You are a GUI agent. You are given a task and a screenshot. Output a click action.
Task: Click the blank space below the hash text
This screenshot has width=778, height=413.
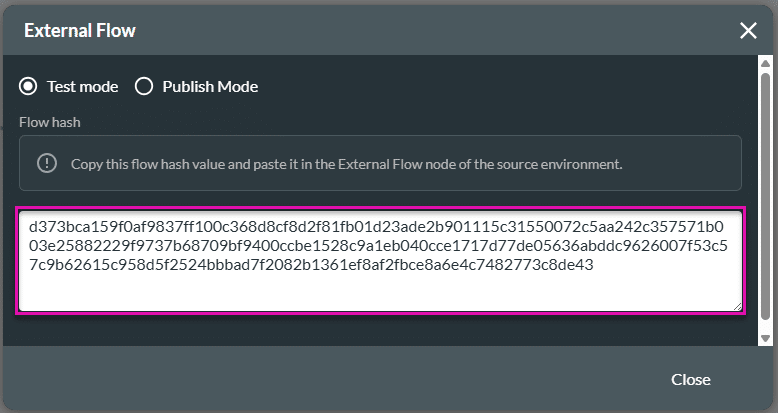tap(380, 292)
